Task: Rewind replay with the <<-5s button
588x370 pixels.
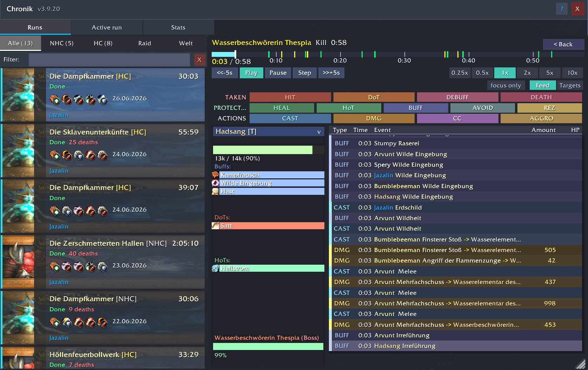Action: click(x=225, y=73)
